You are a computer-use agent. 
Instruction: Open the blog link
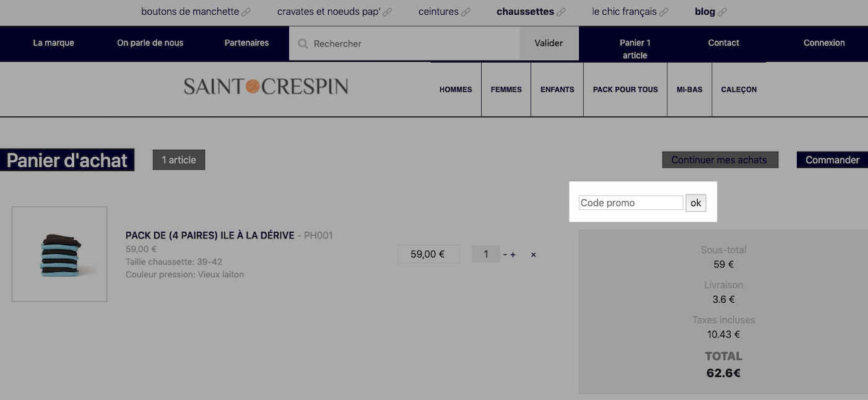tap(705, 11)
